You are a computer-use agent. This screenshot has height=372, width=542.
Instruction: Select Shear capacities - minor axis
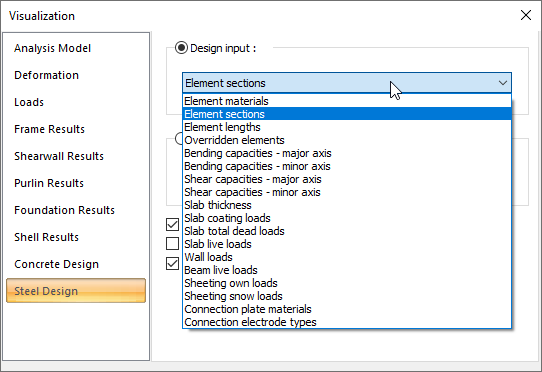(347, 192)
